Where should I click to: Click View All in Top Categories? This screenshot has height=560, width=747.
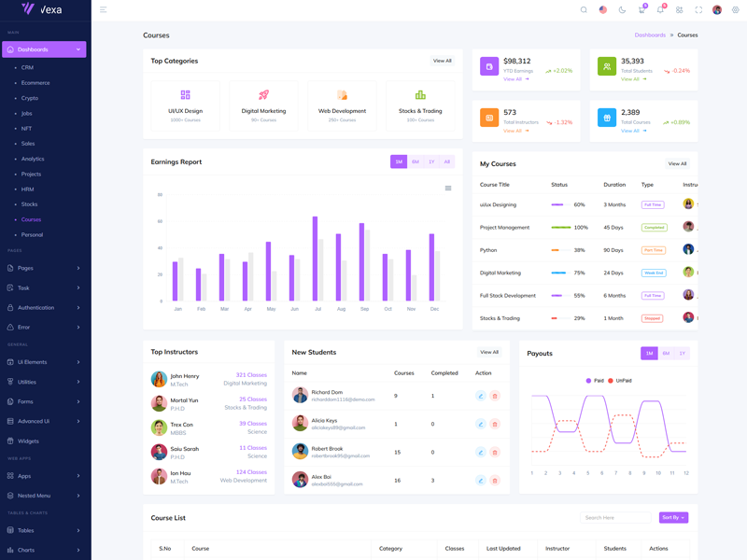442,61
